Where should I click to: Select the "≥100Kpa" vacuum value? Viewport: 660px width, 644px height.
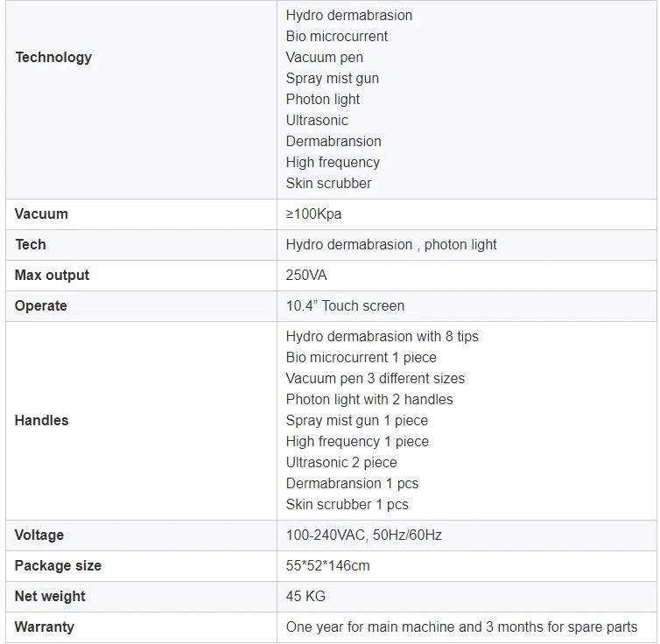316,214
